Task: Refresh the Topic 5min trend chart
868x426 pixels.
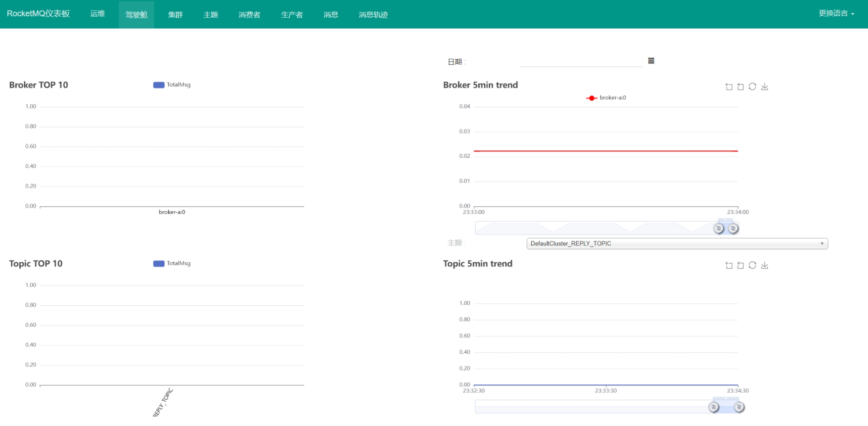Action: click(752, 265)
